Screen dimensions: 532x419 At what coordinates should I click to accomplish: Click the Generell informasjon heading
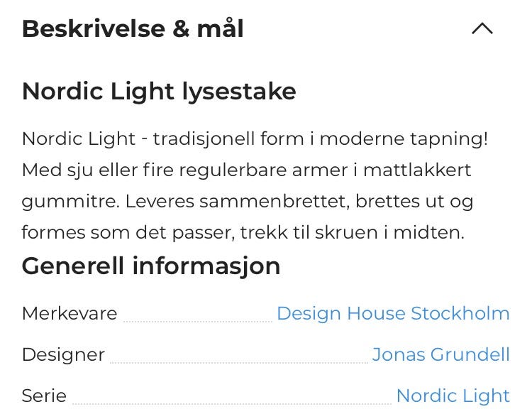[151, 266]
